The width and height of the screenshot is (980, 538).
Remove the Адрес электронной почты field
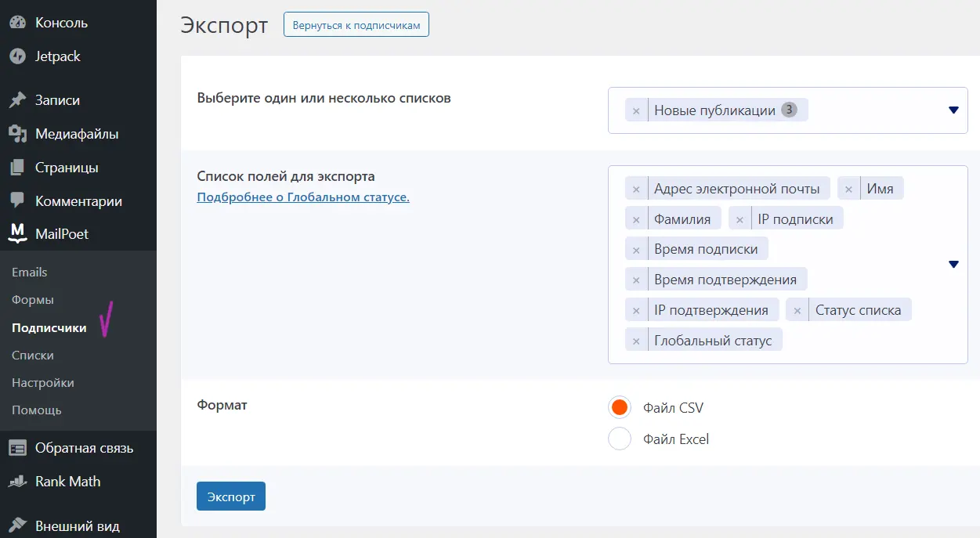click(x=636, y=190)
